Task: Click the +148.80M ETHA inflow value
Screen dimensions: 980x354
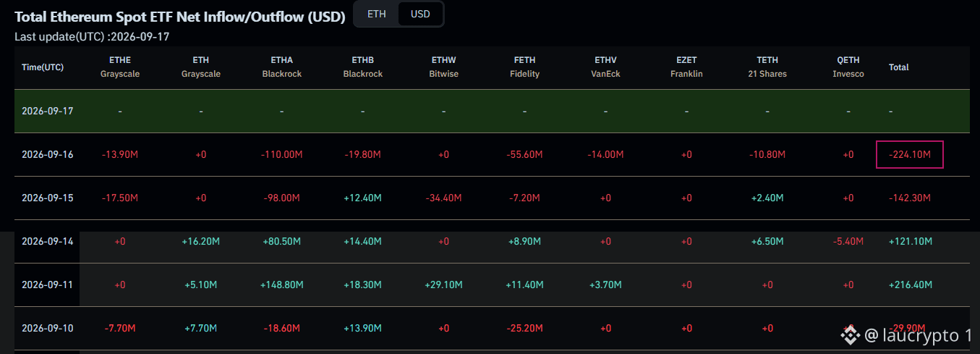Action: [282, 285]
